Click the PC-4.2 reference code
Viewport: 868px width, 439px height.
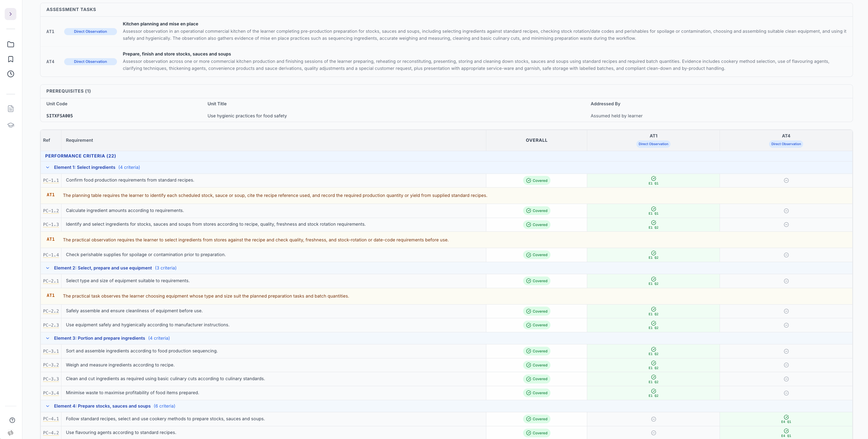click(51, 433)
